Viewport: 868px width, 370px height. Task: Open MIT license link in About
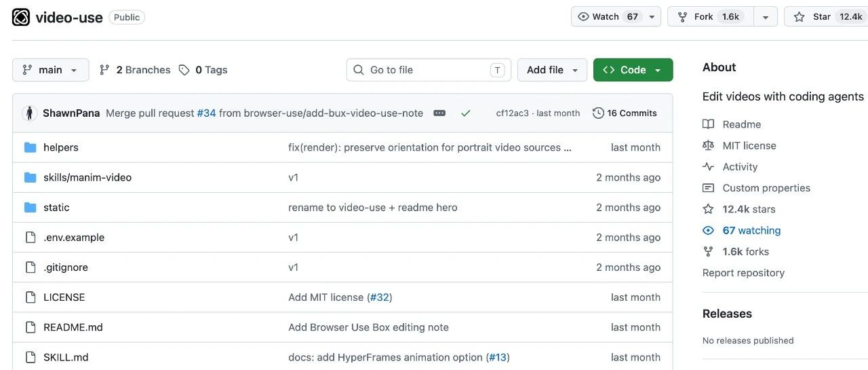tap(739, 145)
